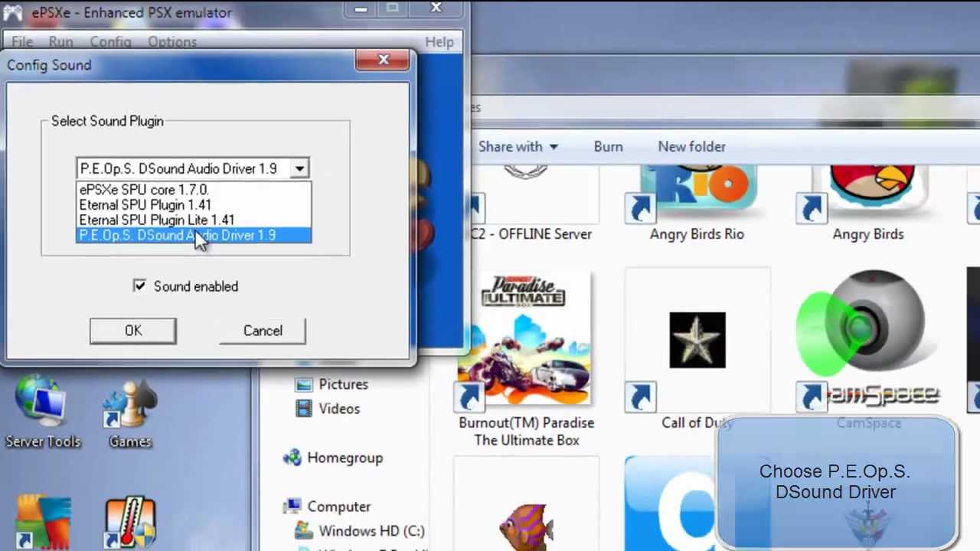
Task: Minimize the ePSXe window
Action: click(361, 8)
